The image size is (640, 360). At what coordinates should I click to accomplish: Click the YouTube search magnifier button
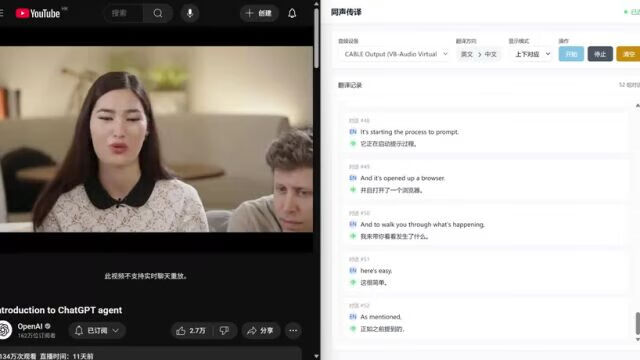(158, 13)
